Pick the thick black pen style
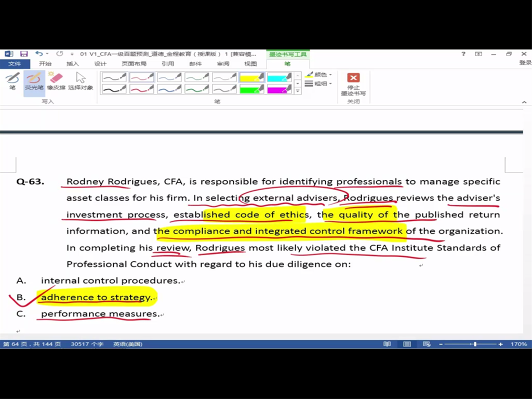Image resolution: width=532 pixels, height=399 pixels. click(114, 89)
